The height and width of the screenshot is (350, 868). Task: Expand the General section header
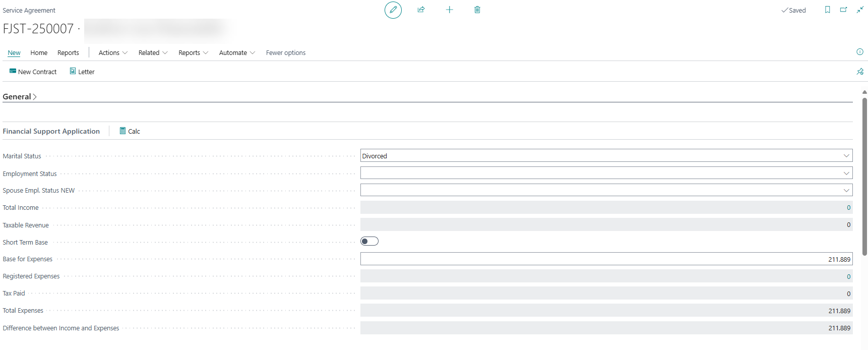(x=20, y=97)
